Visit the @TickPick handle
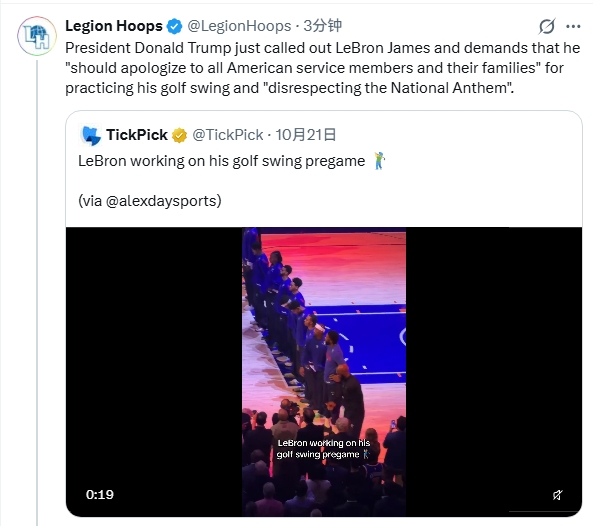This screenshot has width=593, height=526. point(227,135)
